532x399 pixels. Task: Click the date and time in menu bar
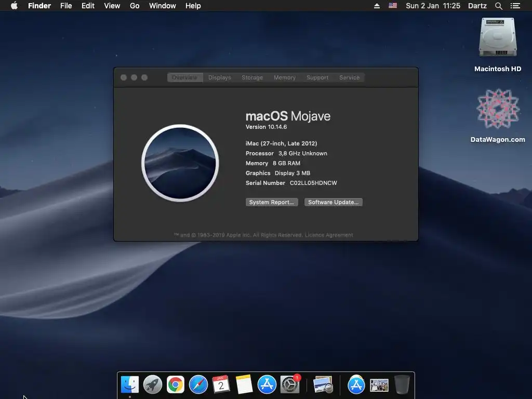[433, 6]
